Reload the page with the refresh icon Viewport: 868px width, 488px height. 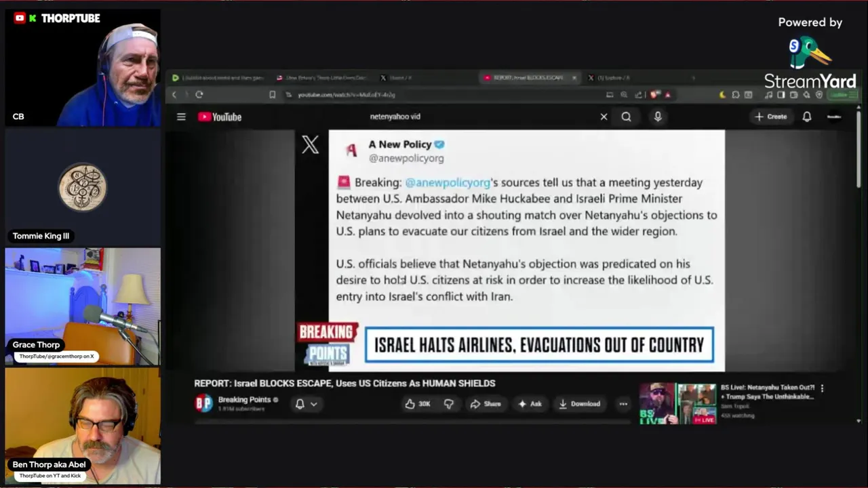click(x=199, y=95)
